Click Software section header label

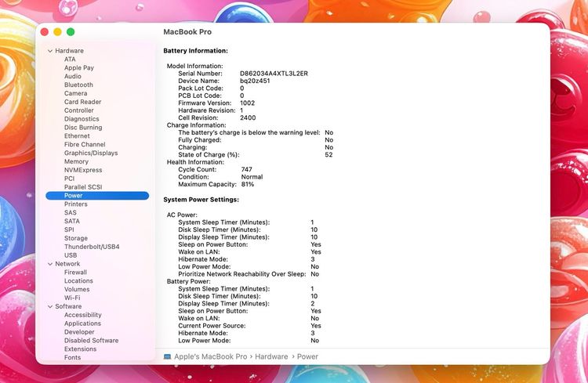pos(68,306)
